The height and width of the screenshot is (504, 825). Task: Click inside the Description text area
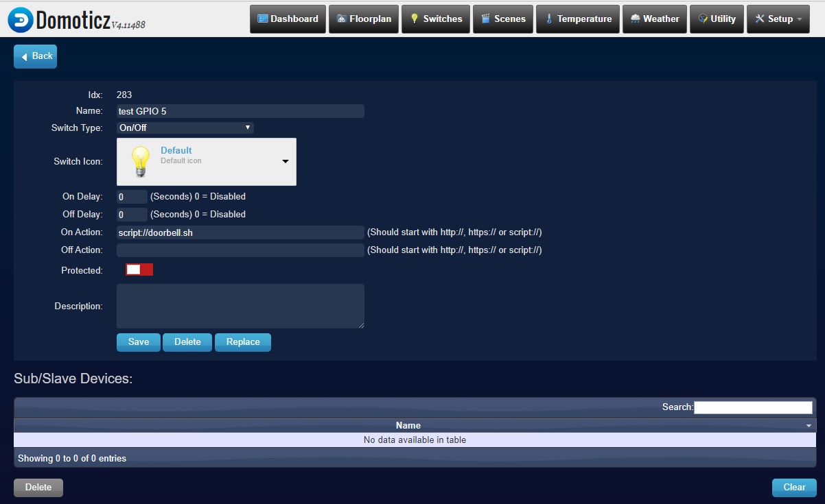click(x=240, y=306)
